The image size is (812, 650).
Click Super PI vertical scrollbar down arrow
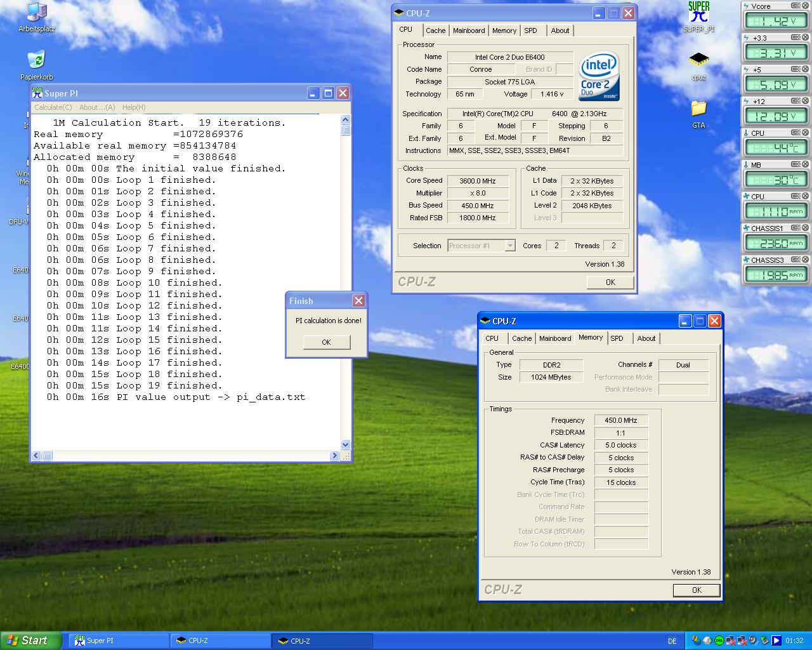346,445
